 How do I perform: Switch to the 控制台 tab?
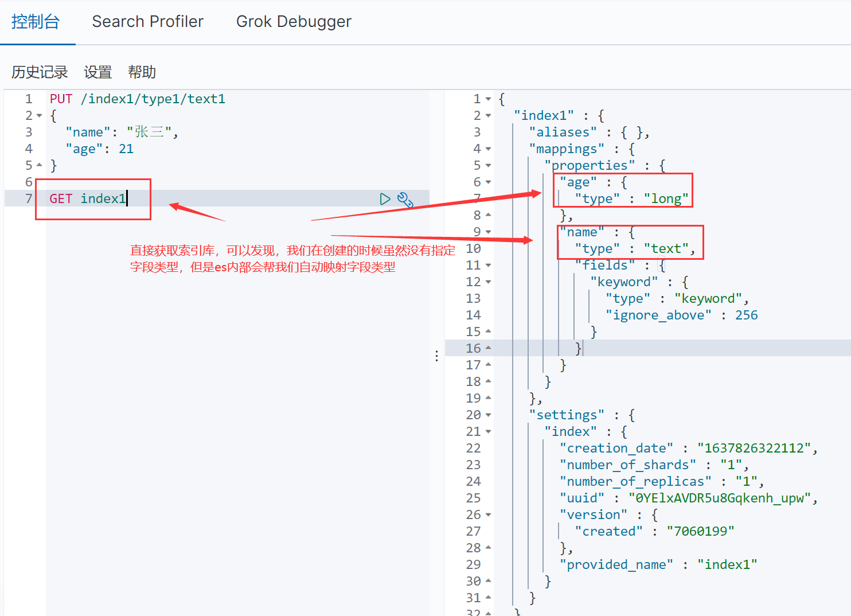tap(36, 22)
